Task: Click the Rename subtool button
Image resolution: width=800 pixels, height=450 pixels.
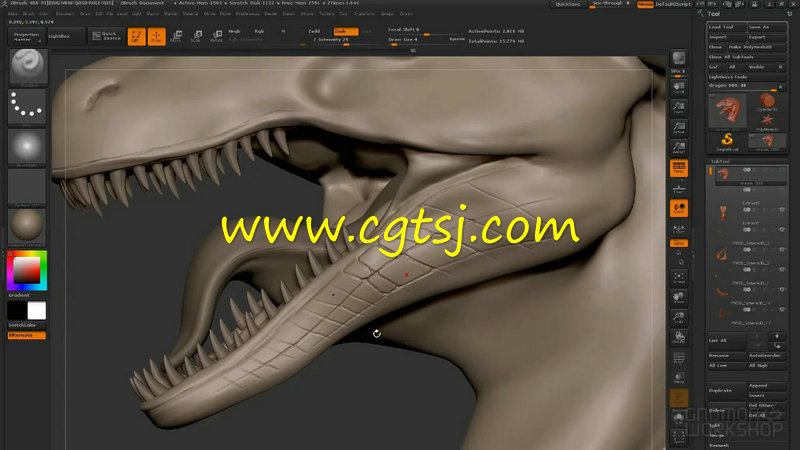Action: (727, 356)
